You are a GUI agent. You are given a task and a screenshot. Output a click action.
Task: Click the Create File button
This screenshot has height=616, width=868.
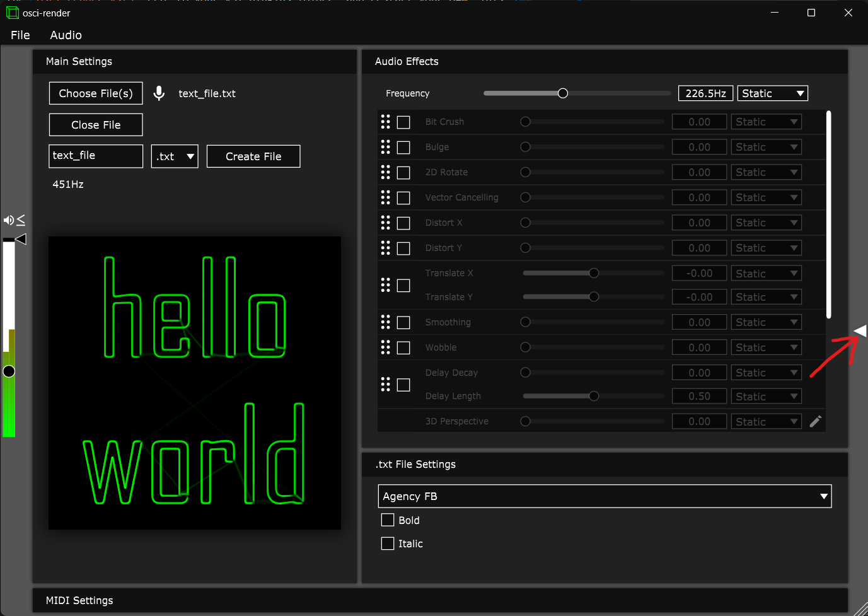[x=253, y=156]
